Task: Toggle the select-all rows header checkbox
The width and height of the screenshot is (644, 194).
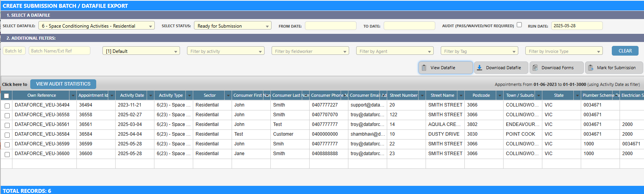Action: click(x=7, y=96)
